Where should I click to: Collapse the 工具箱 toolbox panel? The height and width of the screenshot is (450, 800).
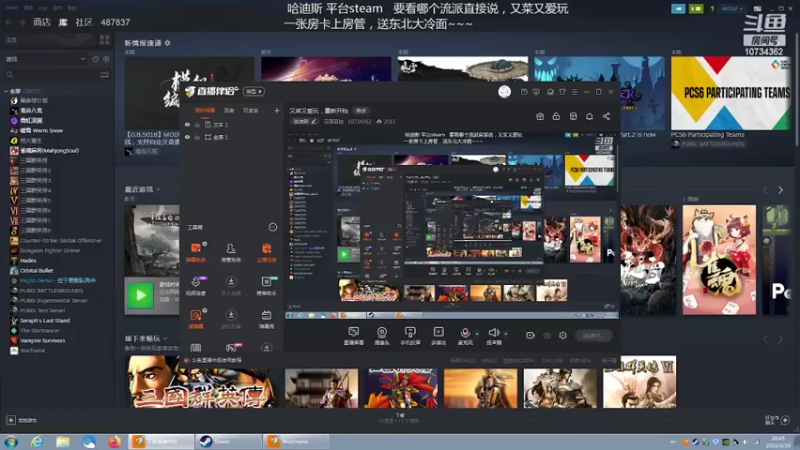tap(272, 227)
